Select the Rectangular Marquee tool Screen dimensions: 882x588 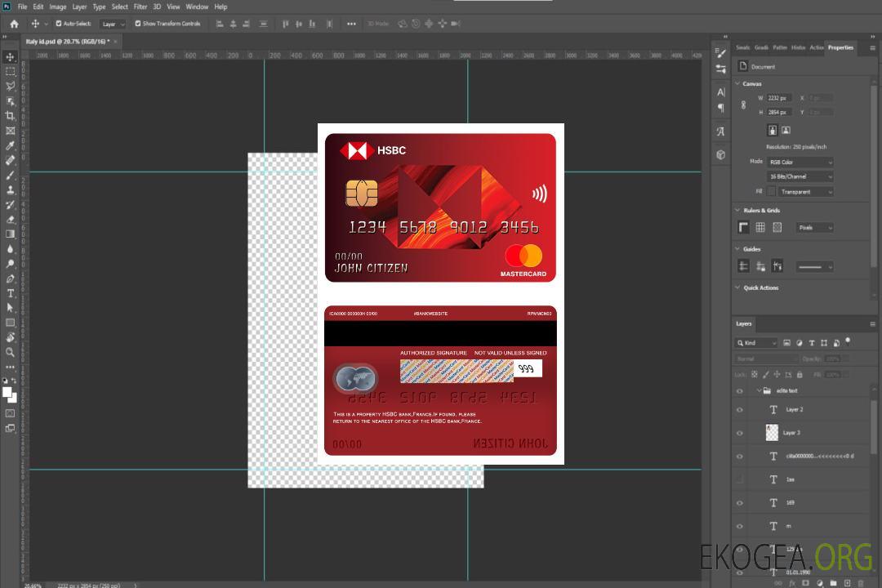pos(10,72)
